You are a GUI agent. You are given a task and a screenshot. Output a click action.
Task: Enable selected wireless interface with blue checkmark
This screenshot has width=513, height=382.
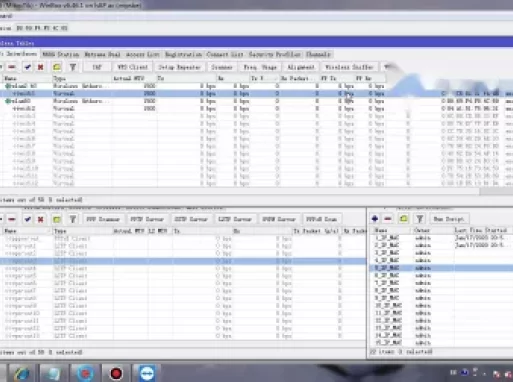pyautogui.click(x=28, y=67)
